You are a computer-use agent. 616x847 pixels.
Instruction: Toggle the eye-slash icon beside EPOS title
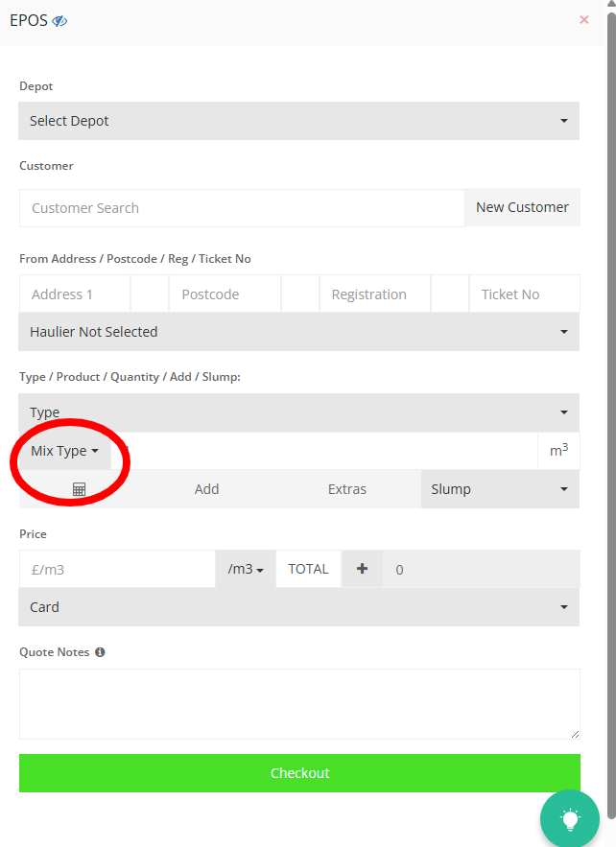click(x=59, y=20)
